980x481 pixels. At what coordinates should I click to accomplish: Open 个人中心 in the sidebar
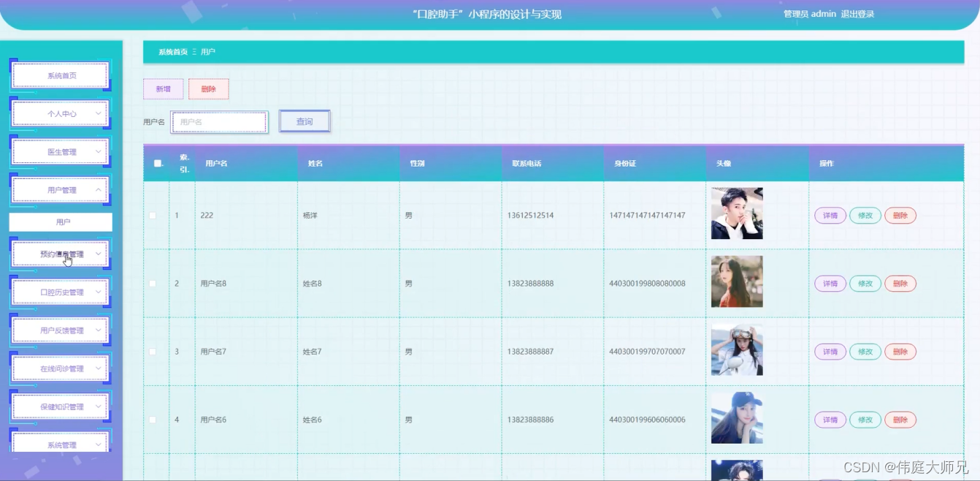61,114
